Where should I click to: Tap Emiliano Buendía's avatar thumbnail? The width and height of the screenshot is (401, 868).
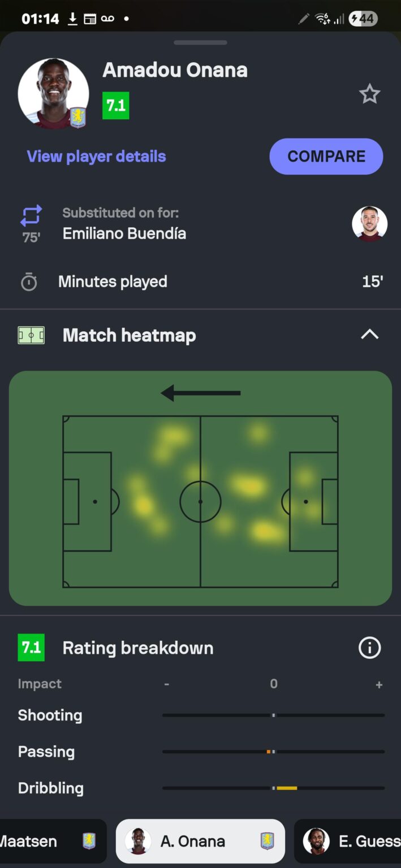click(370, 224)
